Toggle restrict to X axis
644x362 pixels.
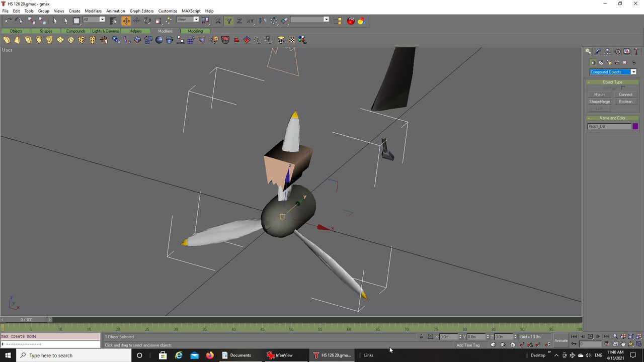pos(218,21)
